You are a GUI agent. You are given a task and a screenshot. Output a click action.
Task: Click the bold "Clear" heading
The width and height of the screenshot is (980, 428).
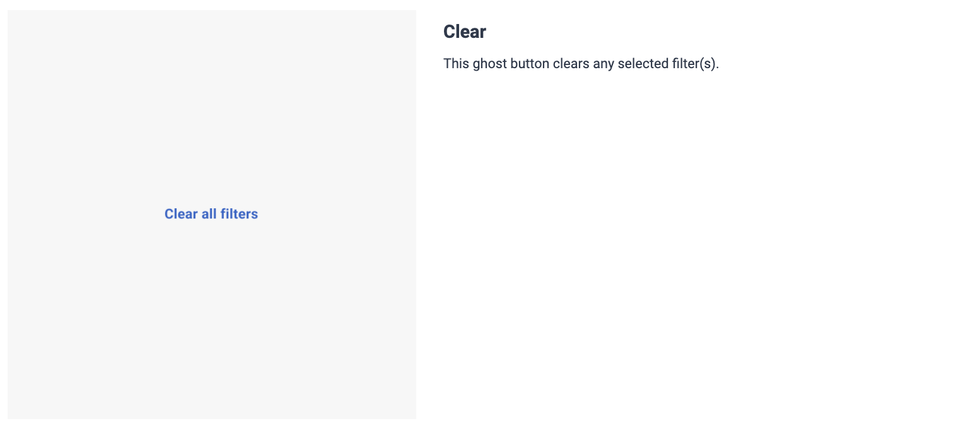click(464, 32)
